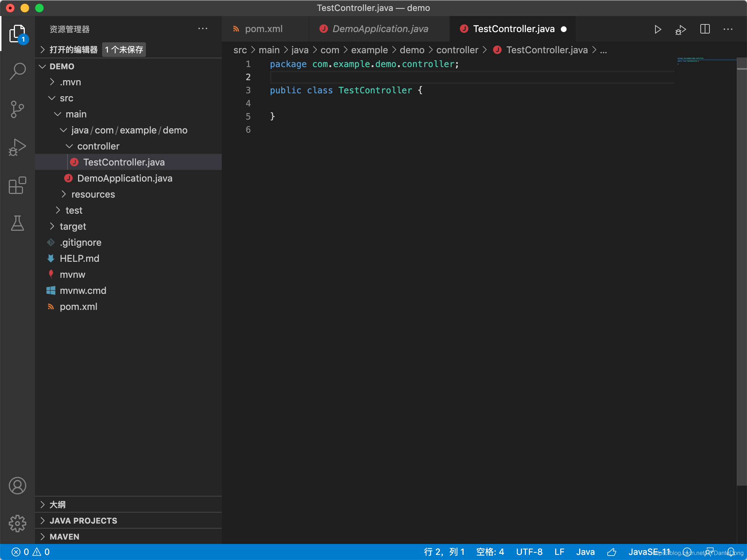The height and width of the screenshot is (560, 747).
Task: Click the TestController class name in code
Action: 375,90
